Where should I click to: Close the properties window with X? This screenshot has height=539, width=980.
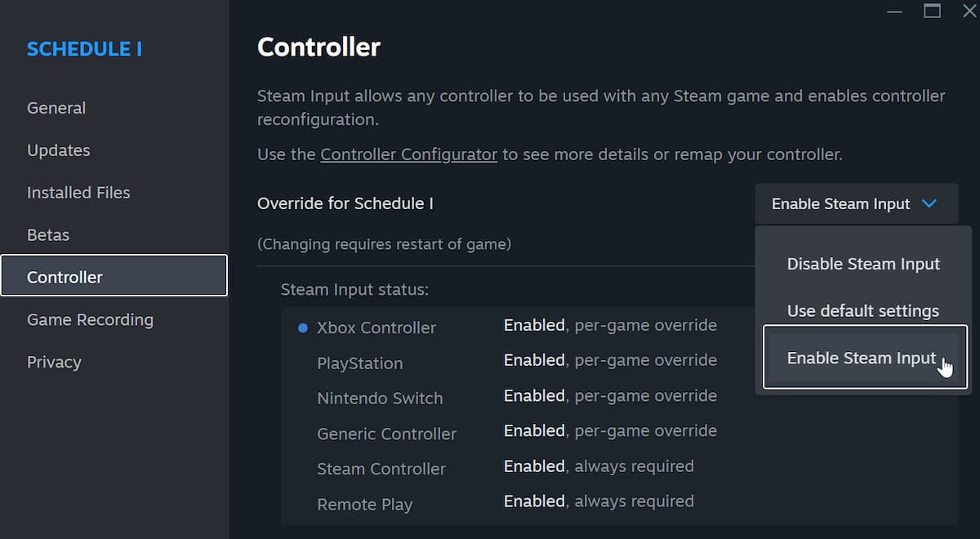[969, 11]
